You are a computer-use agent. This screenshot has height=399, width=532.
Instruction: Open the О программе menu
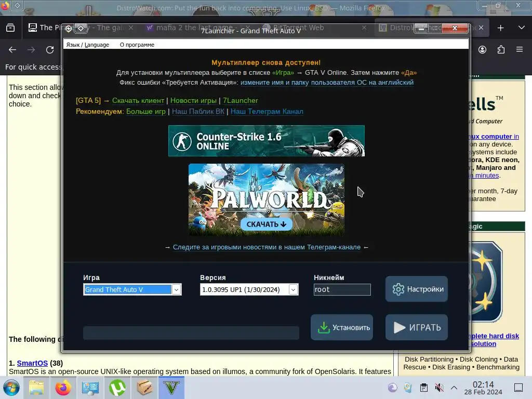137,45
